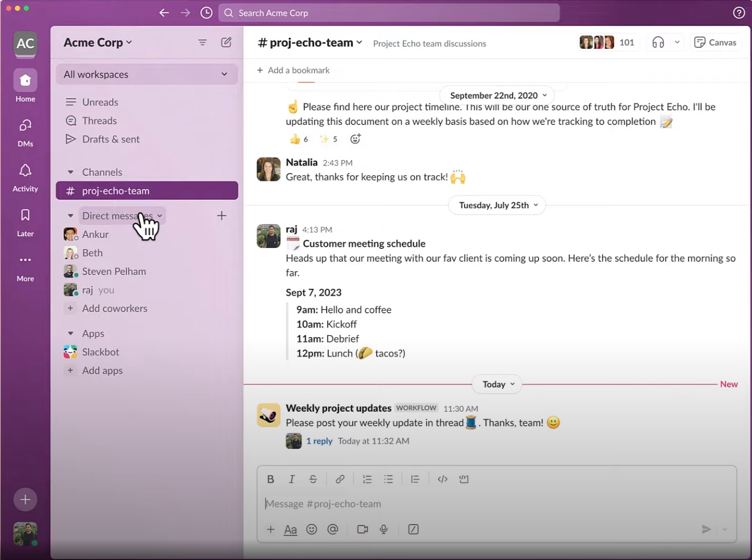Mention someone with the @ icon

pos(333,529)
